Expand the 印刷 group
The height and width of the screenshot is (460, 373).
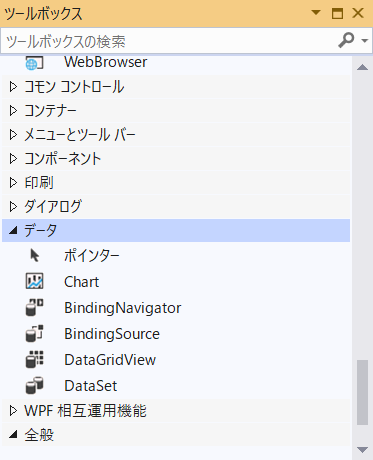[13, 183]
